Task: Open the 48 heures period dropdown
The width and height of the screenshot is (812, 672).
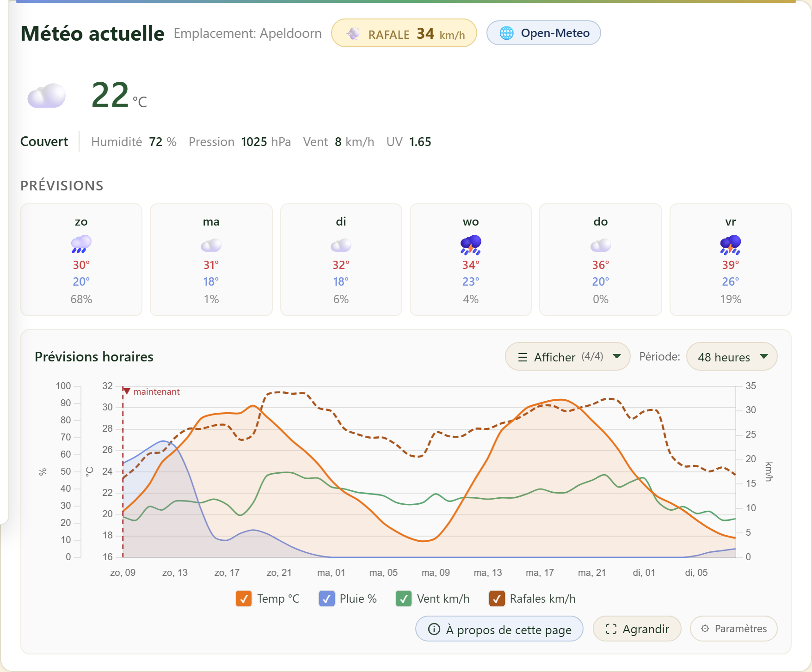Action: coord(732,356)
